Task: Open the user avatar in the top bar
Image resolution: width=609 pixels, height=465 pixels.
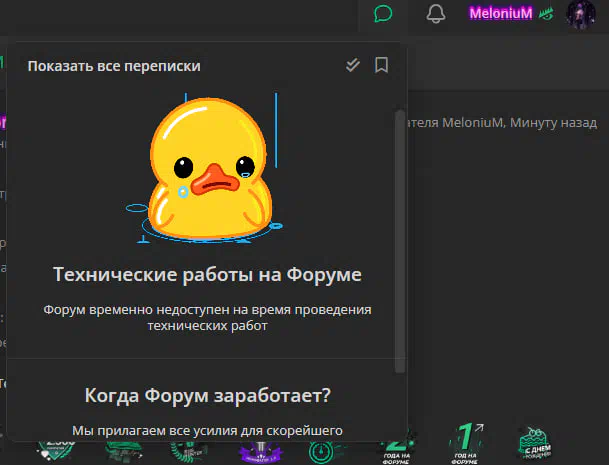Action: [581, 14]
